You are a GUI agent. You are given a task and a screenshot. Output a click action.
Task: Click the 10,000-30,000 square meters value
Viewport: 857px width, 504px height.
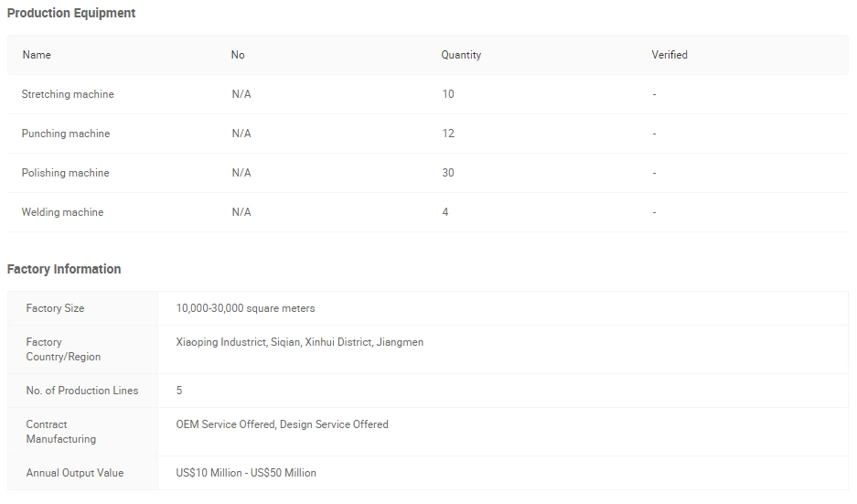245,308
